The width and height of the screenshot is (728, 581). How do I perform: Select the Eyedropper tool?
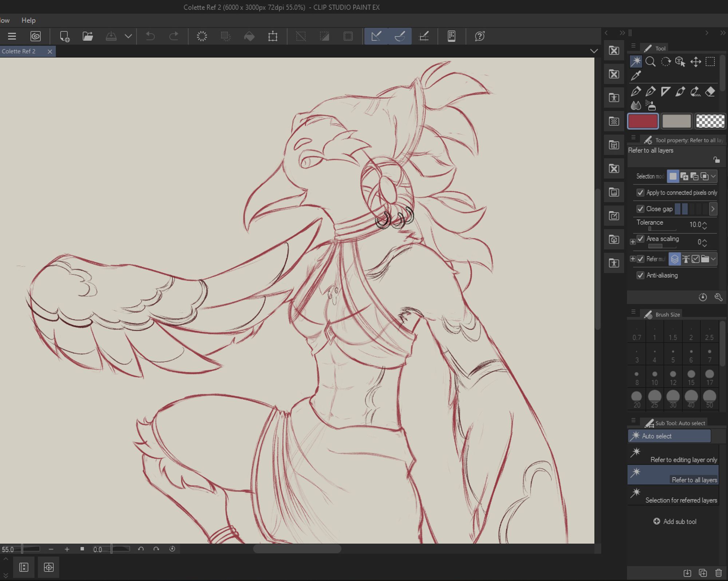click(x=636, y=76)
